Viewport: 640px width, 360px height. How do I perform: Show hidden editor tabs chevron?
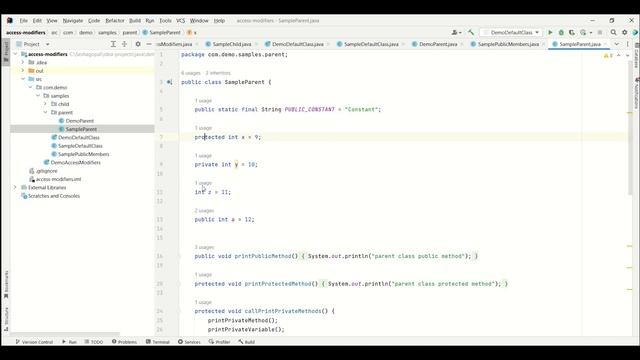tap(617, 44)
